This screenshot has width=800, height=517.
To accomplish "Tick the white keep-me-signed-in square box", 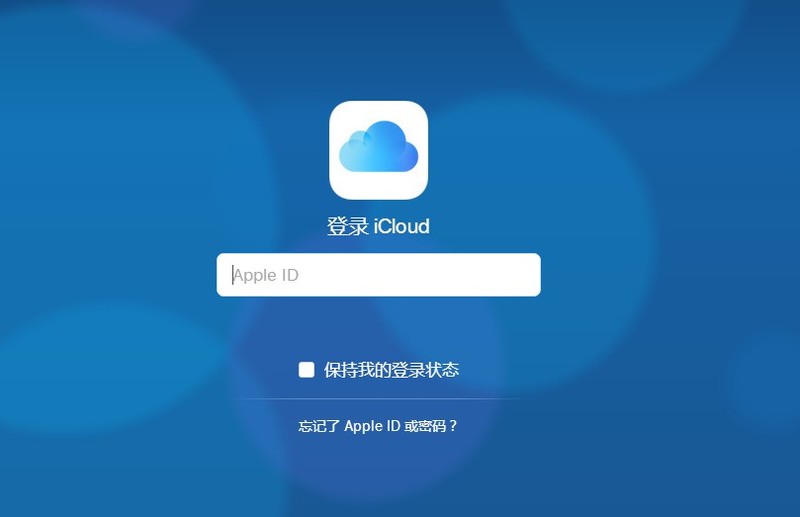I will point(307,370).
